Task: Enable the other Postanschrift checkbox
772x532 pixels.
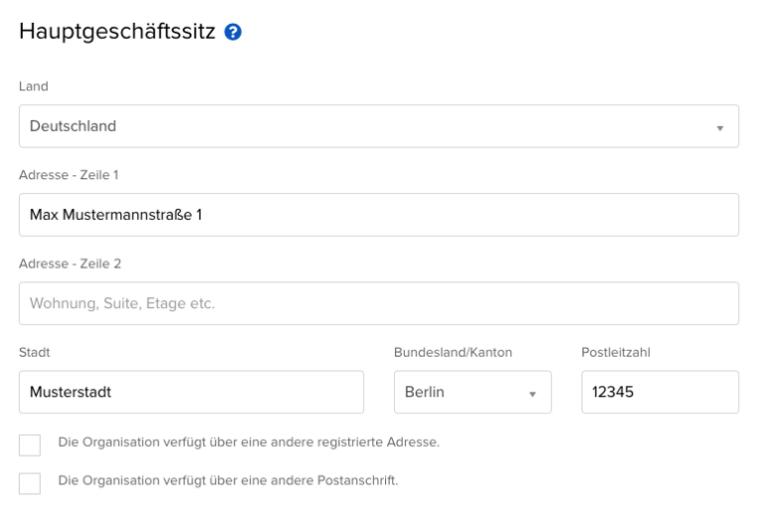Action: (30, 483)
